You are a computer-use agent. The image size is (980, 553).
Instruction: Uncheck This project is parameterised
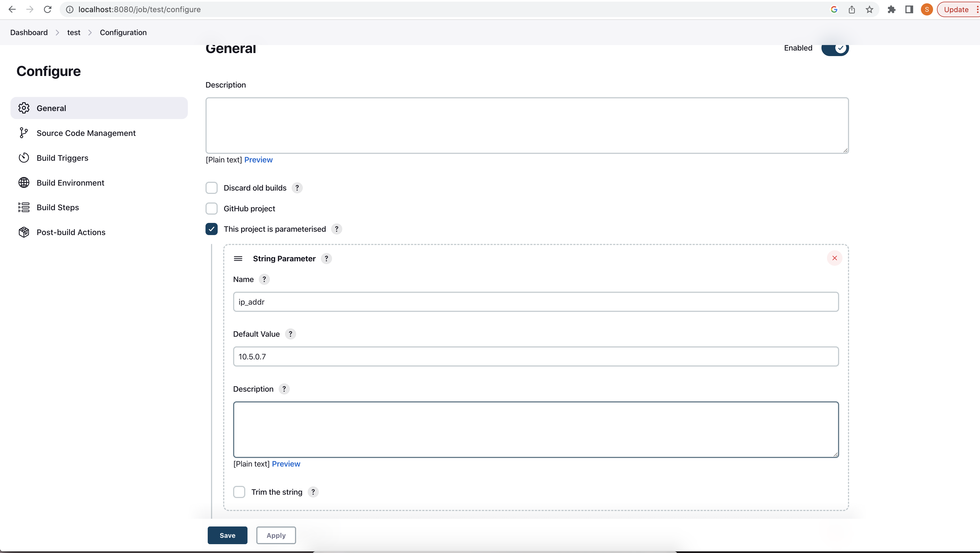(212, 229)
